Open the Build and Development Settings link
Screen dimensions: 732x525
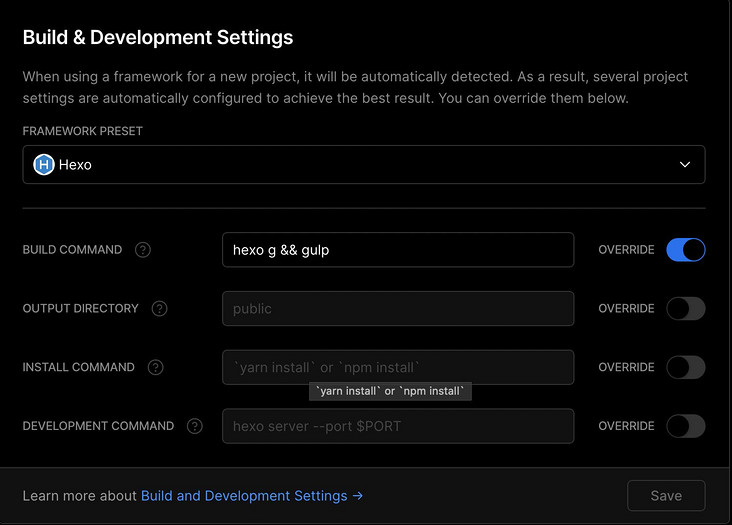pyautogui.click(x=251, y=496)
